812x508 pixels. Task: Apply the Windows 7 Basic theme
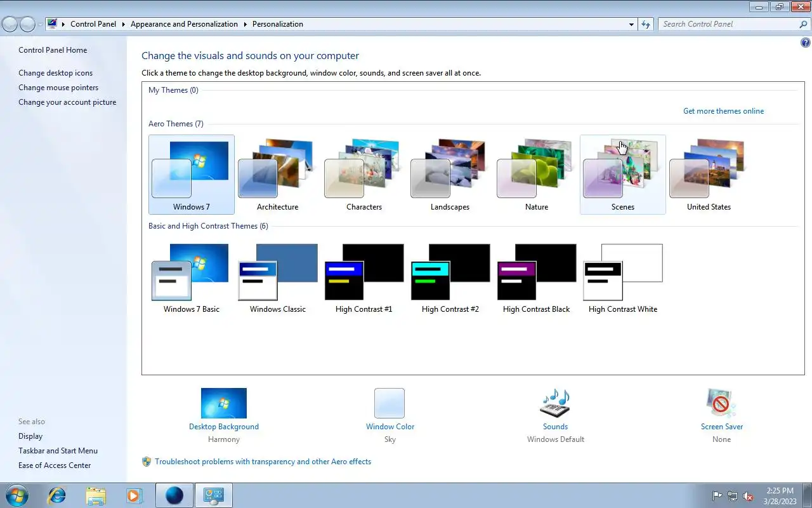[192, 277]
